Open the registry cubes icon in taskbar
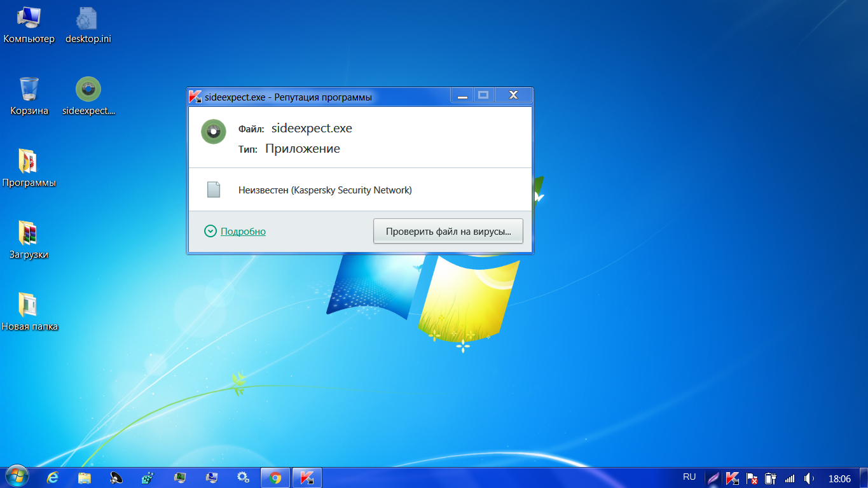This screenshot has width=868, height=488. 148,478
